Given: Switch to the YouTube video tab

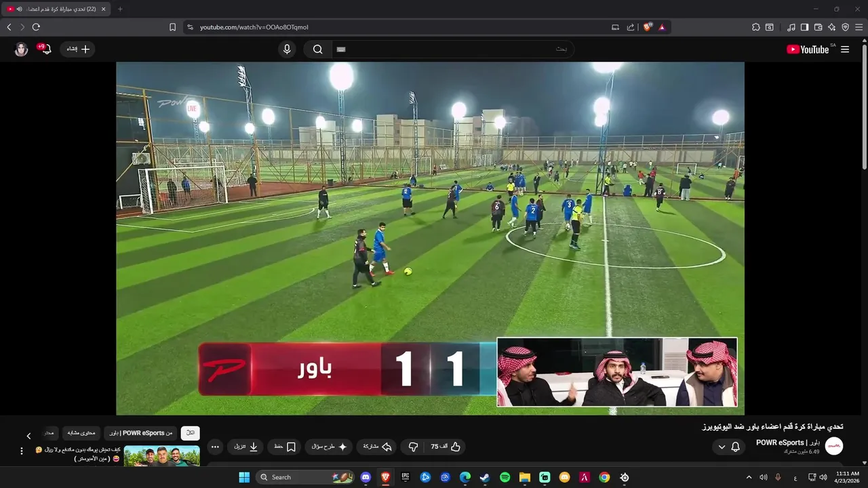Looking at the screenshot, I should 56,9.
